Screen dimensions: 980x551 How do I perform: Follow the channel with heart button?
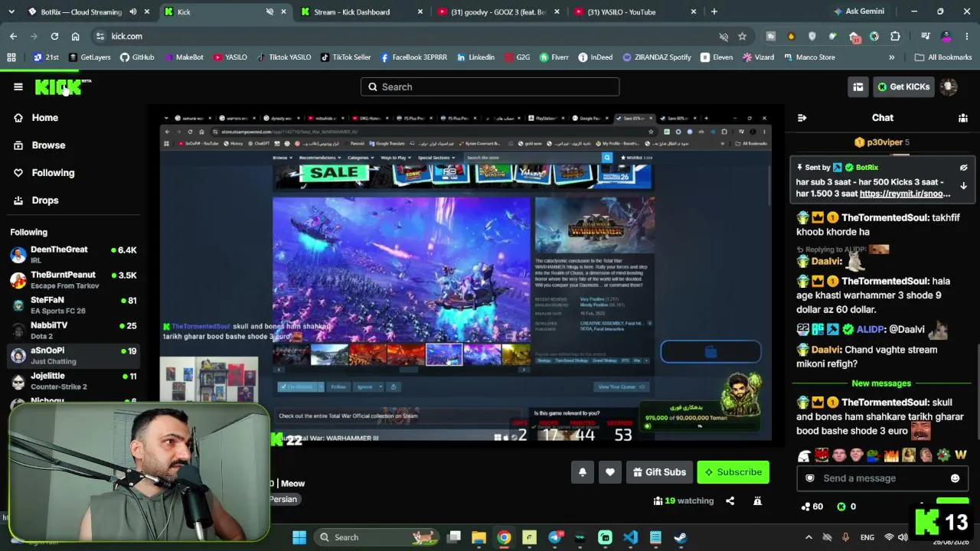click(610, 472)
